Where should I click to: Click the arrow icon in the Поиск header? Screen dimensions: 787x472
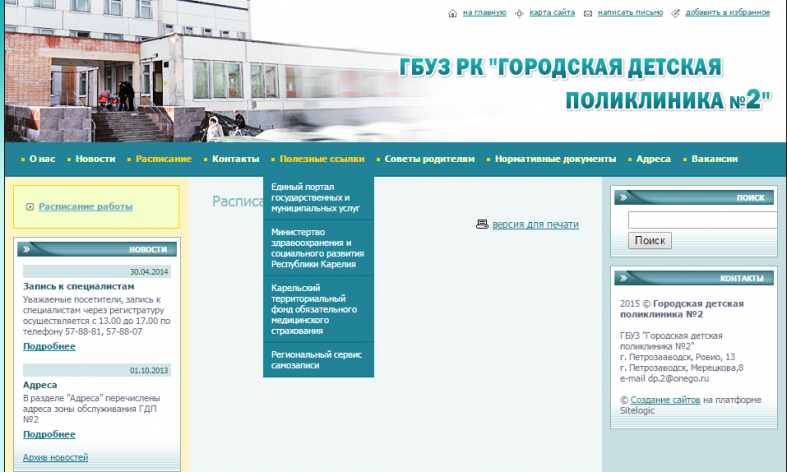click(x=625, y=198)
